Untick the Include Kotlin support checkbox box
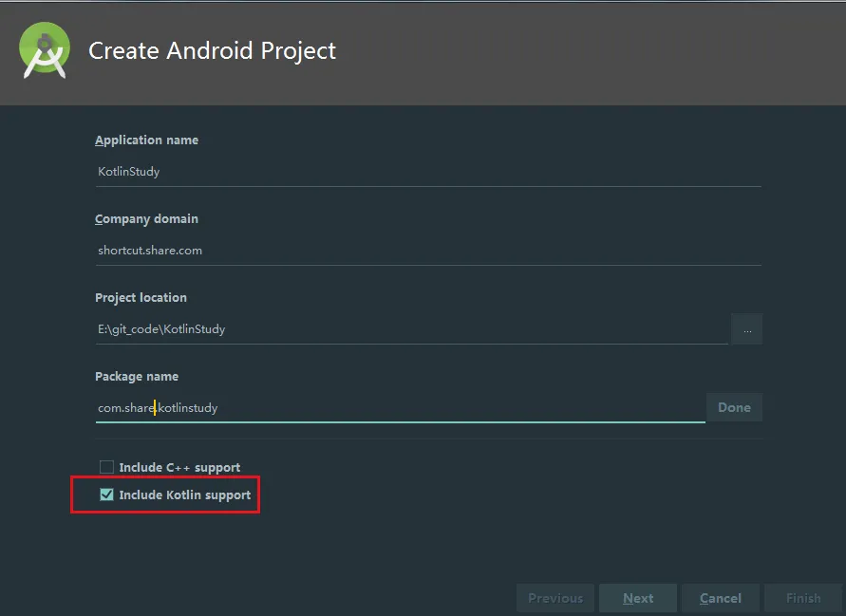Viewport: 846px width, 616px height. [x=107, y=495]
